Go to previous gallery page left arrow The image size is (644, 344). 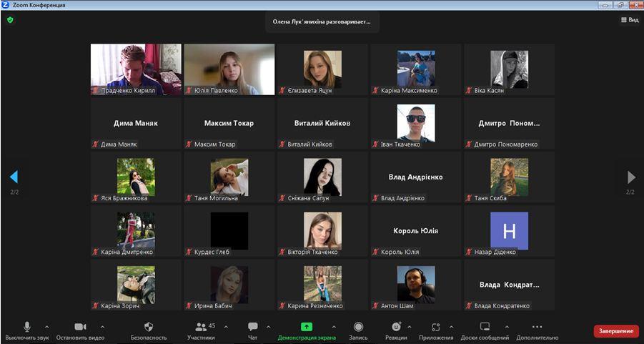pyautogui.click(x=14, y=177)
